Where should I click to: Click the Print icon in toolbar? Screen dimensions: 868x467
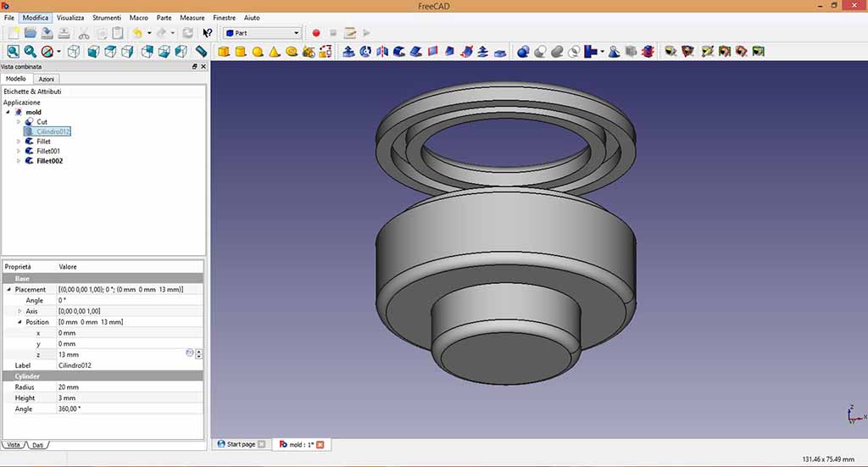point(64,33)
